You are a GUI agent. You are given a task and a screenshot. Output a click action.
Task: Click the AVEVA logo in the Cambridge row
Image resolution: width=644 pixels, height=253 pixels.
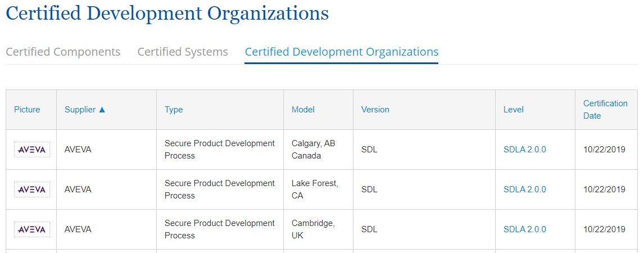click(x=32, y=229)
